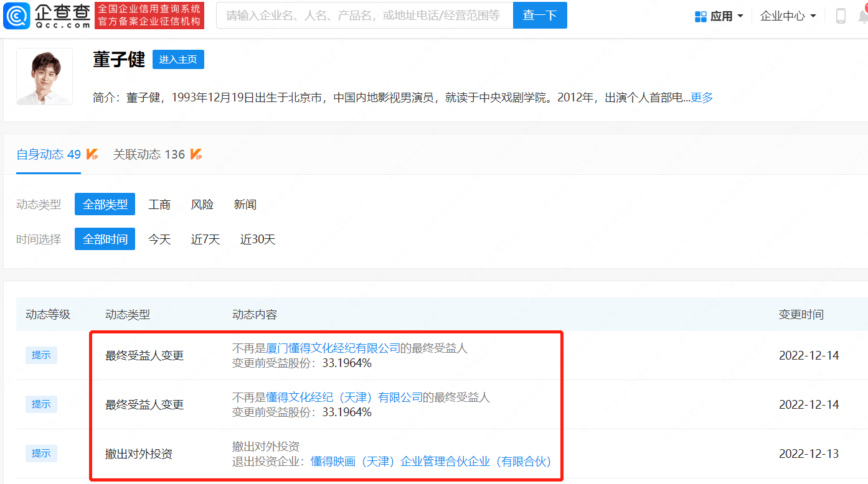868x484 pixels.
Task: Click the 进入主页 button
Action: [178, 59]
